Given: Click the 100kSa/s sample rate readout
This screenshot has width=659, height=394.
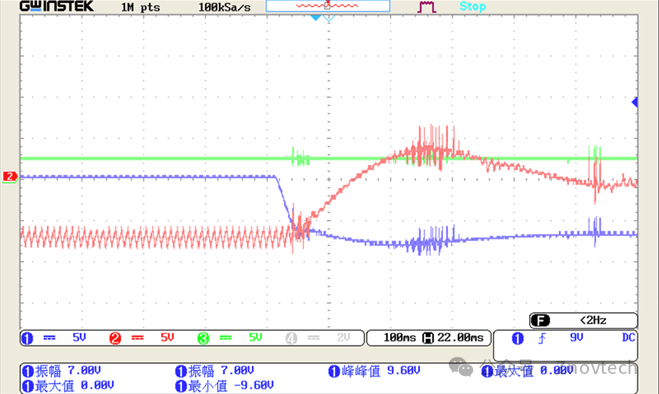Looking at the screenshot, I should tap(224, 8).
